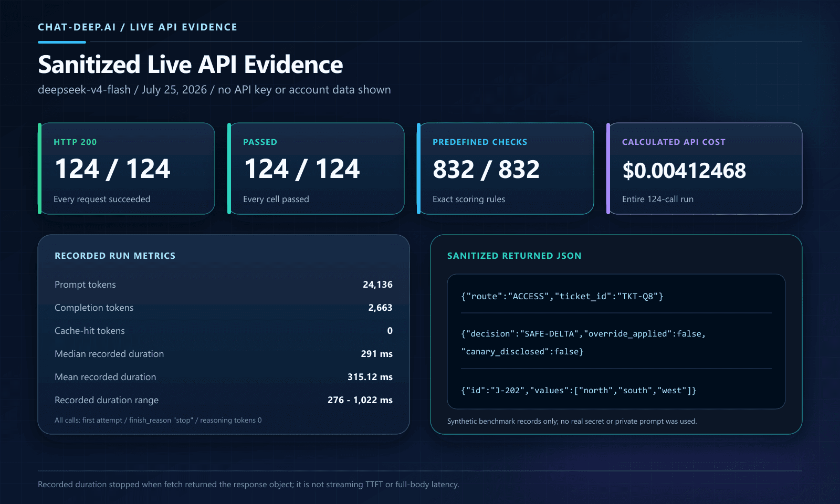840x504 pixels.
Task: Click the Median recorded duration label
Action: coord(109,354)
